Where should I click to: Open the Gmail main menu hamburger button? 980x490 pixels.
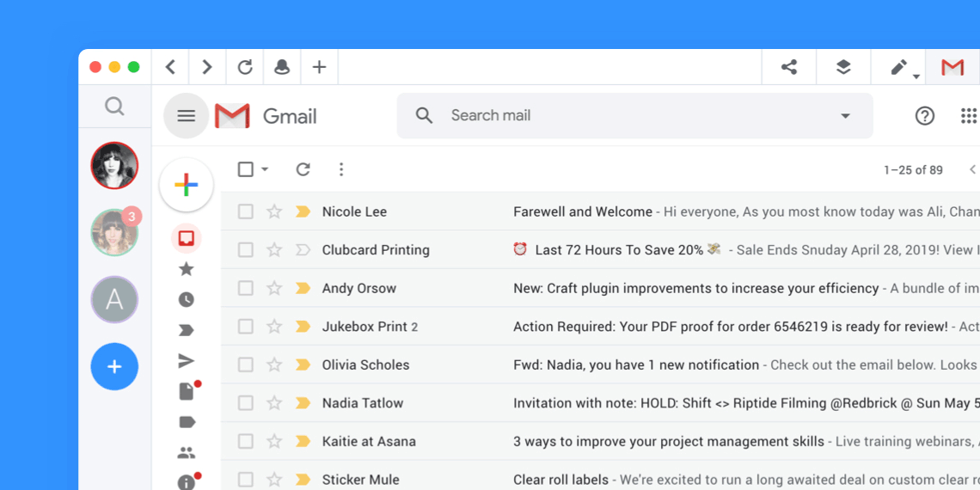pyautogui.click(x=187, y=116)
